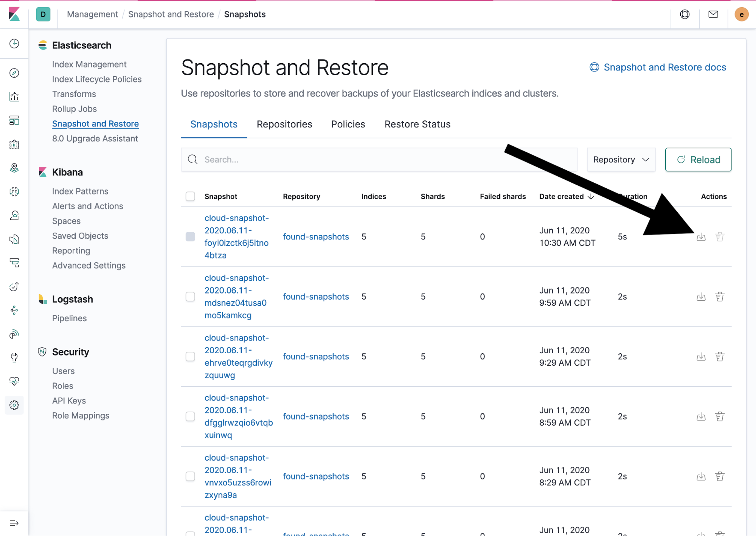Open Recently viewed clock icon in sidebar
Screen dimensions: 756x536
point(14,44)
